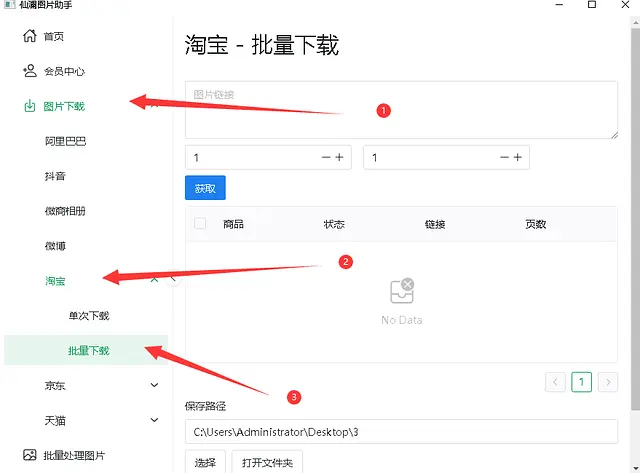Click the 图片下载 menu label

(64, 107)
